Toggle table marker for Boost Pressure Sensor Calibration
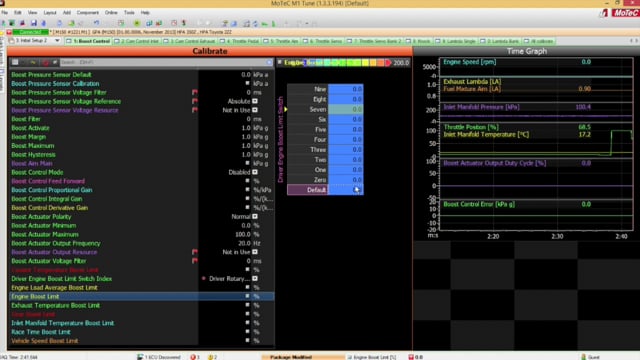This screenshot has width=640, height=360. tap(247, 83)
